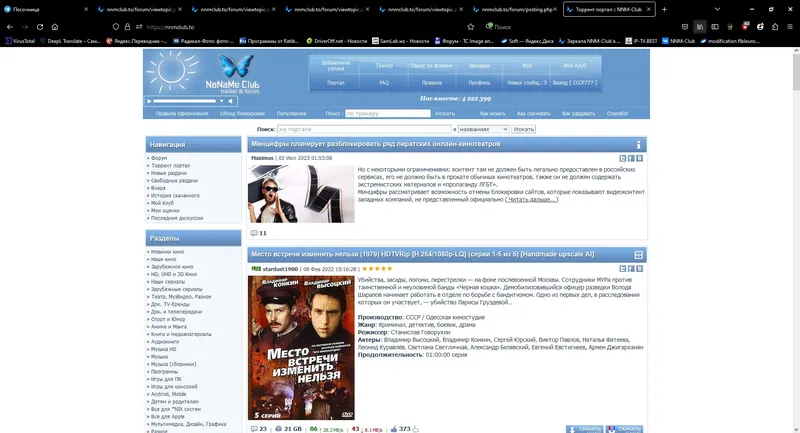Open Форум in Навигация sidebar
This screenshot has height=433, width=800.
(159, 158)
